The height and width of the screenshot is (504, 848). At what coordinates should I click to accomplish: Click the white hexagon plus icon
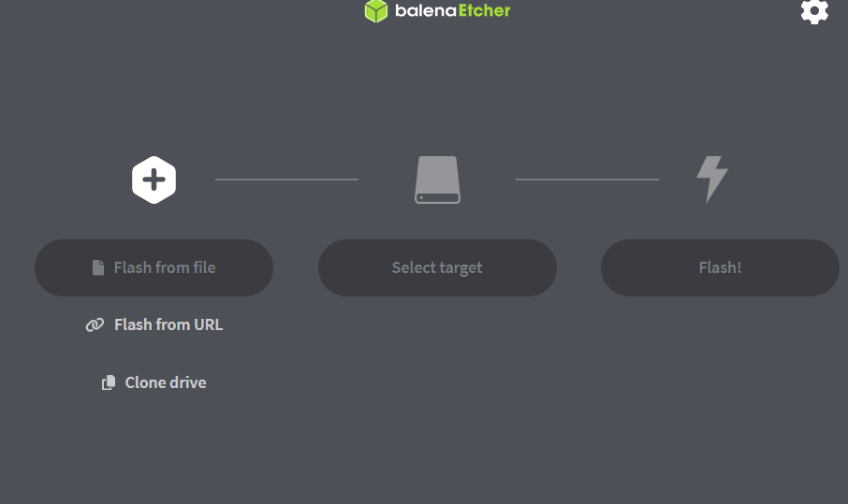(x=154, y=180)
